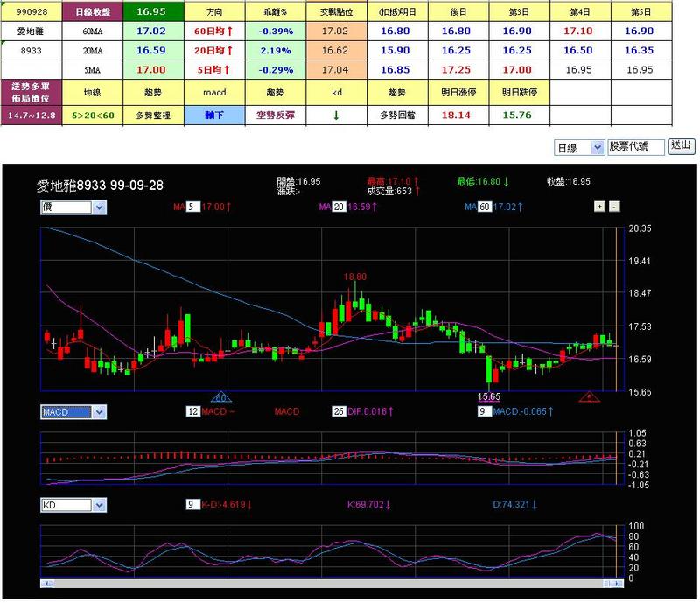Click the plus zoom-in chart icon
The image size is (700, 603).
click(599, 207)
